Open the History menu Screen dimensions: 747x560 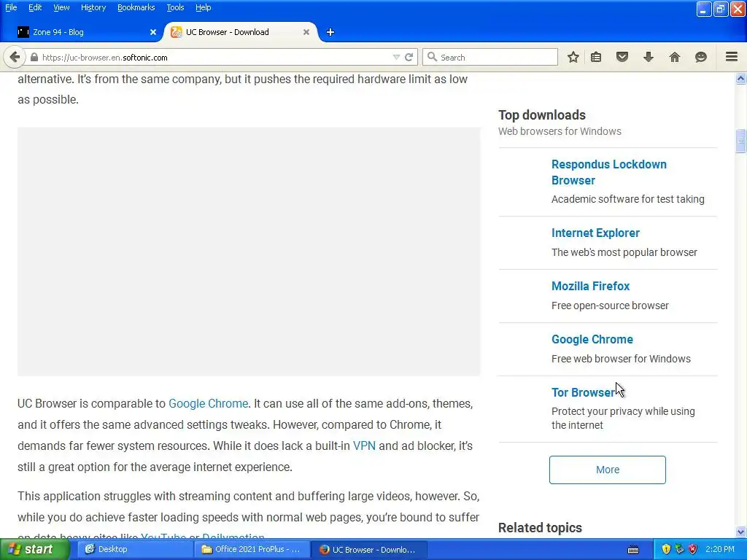coord(93,7)
